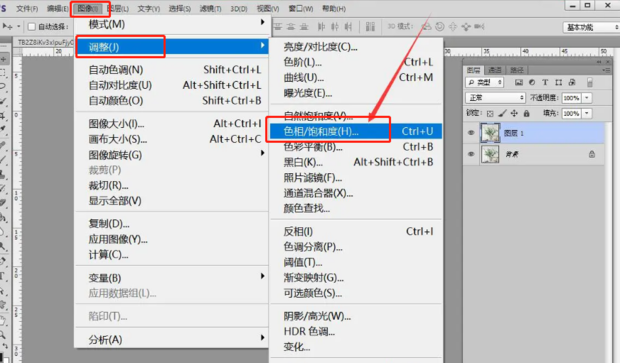Click lock image pixels brush icon
Image resolution: width=620 pixels, height=363 pixels.
[x=502, y=113]
